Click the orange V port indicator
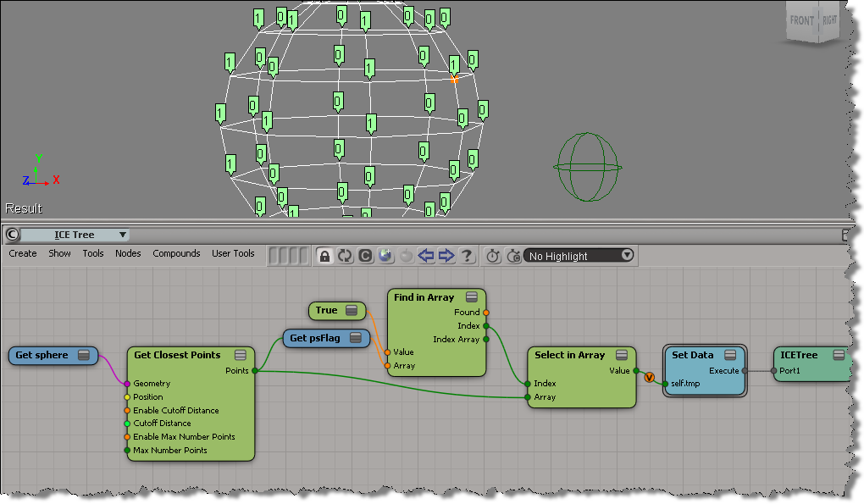864x504 pixels. (x=650, y=377)
